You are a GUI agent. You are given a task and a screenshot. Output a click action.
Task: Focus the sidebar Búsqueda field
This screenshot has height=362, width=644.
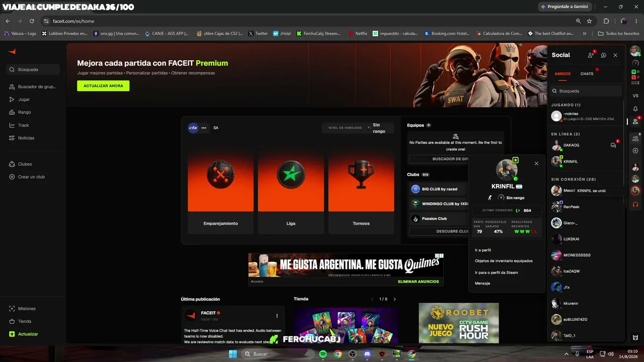(x=33, y=69)
